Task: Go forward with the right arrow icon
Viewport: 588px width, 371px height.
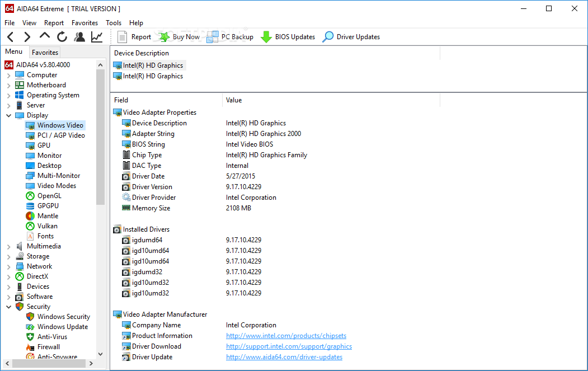Action: pos(27,37)
